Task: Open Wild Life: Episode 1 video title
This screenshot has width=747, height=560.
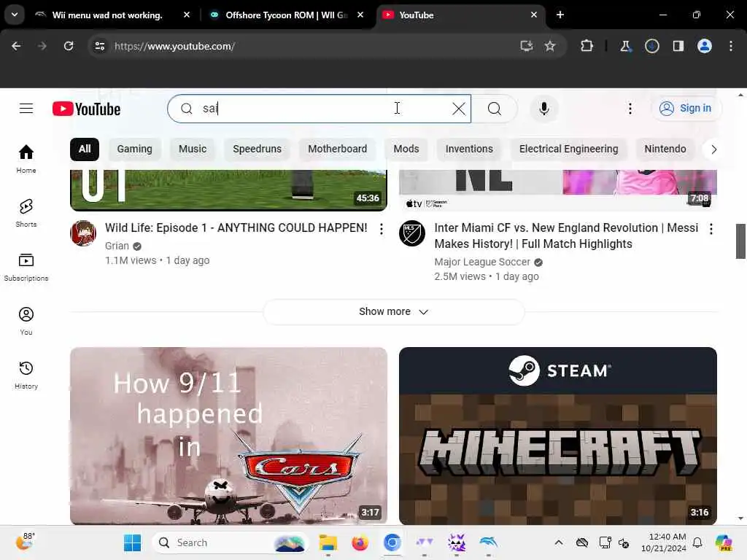Action: (236, 228)
